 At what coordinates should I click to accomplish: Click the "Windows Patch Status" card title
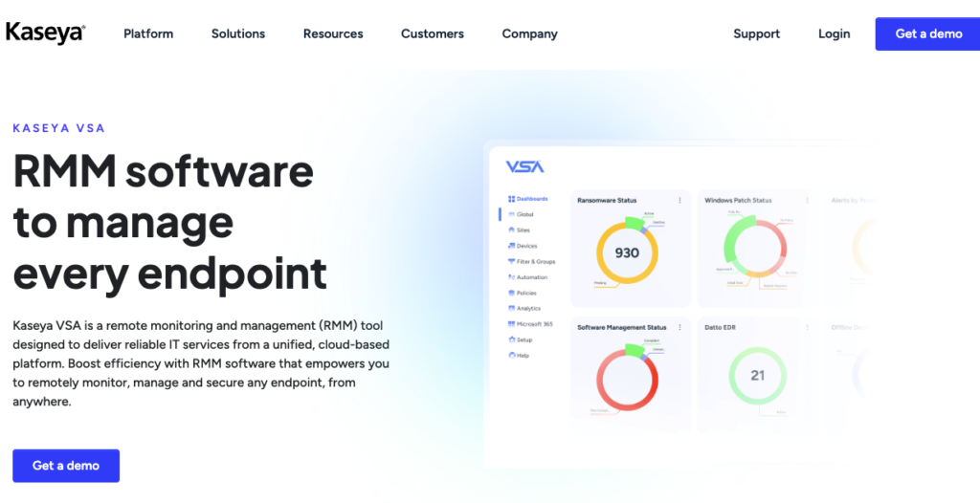[738, 201]
